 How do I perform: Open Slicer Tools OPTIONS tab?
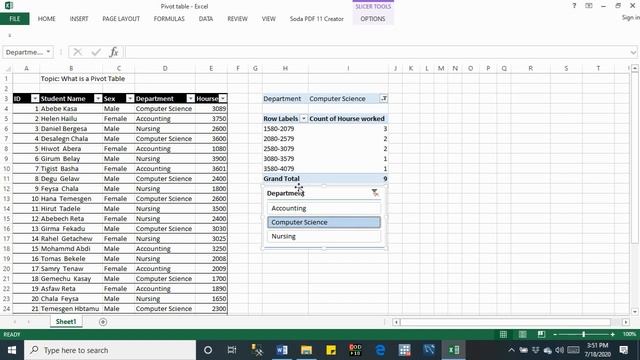click(373, 19)
